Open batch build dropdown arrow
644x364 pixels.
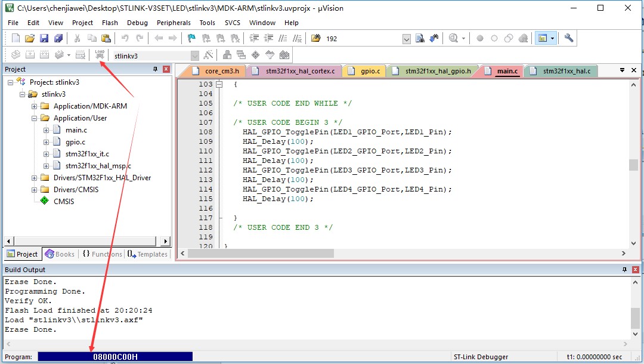coord(69,55)
